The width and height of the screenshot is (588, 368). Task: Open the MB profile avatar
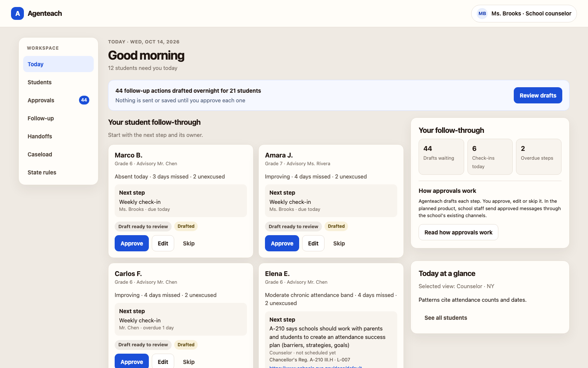(x=482, y=14)
